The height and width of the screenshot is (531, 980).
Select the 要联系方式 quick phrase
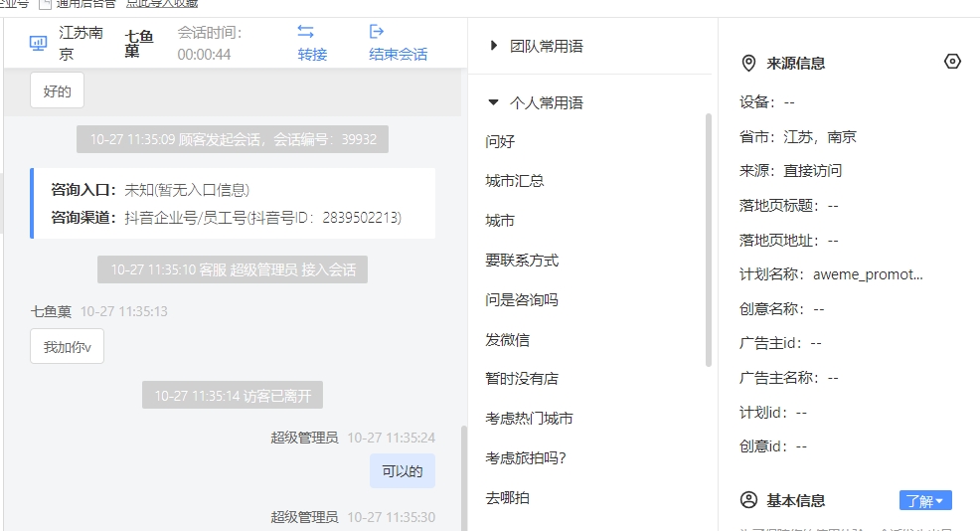pos(522,261)
